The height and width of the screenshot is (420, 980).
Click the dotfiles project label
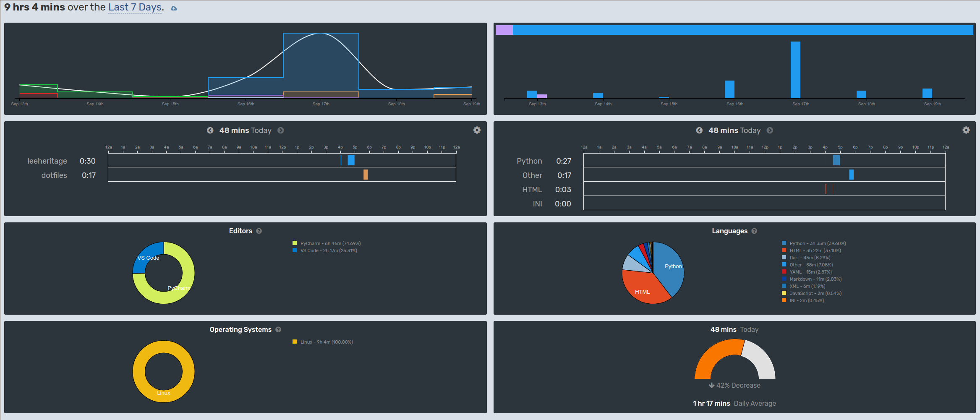[54, 175]
